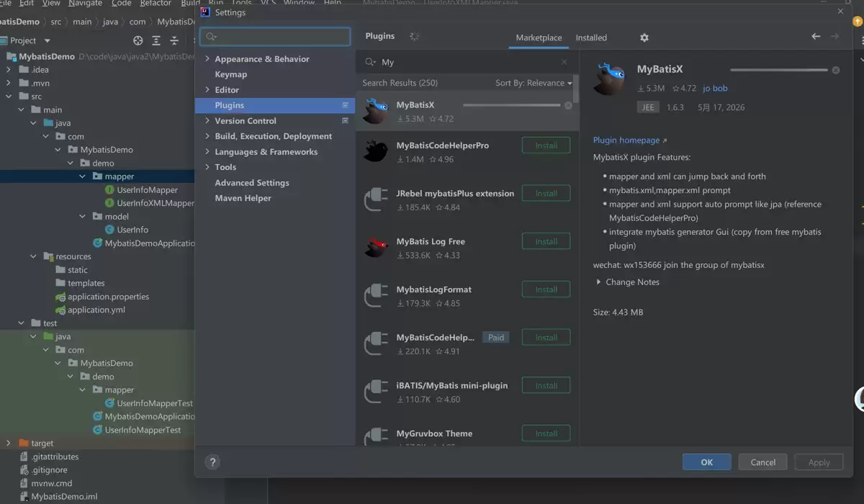Viewport: 864px width, 504px height.
Task: Install MyBatis Log Free plugin
Action: pyautogui.click(x=546, y=241)
